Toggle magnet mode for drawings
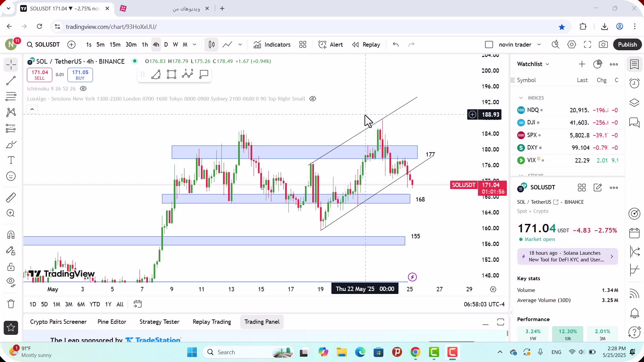The height and width of the screenshot is (362, 644). click(x=11, y=235)
